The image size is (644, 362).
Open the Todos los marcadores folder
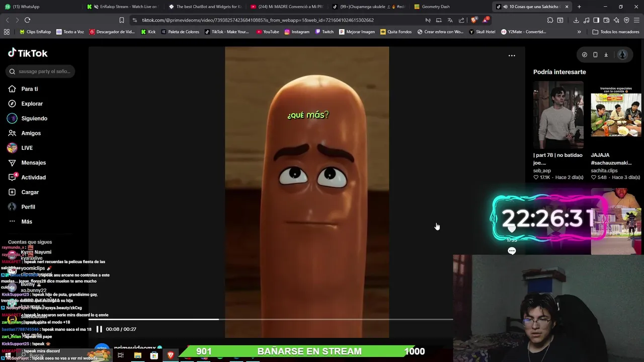pos(616,32)
